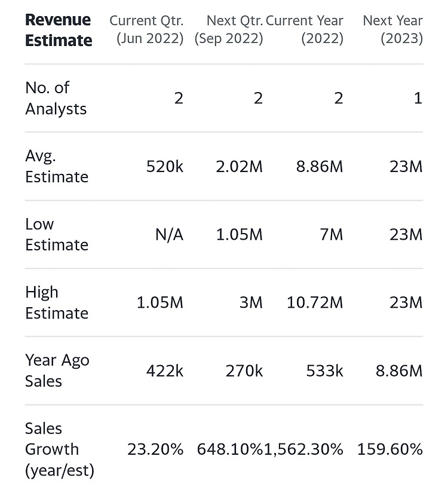Select the 7M low estimate value

point(332,235)
